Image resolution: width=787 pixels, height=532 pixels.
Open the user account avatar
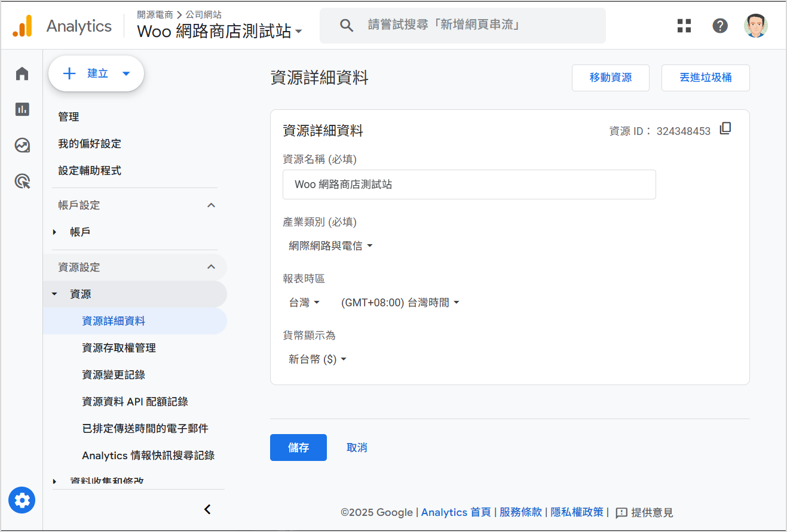click(756, 26)
